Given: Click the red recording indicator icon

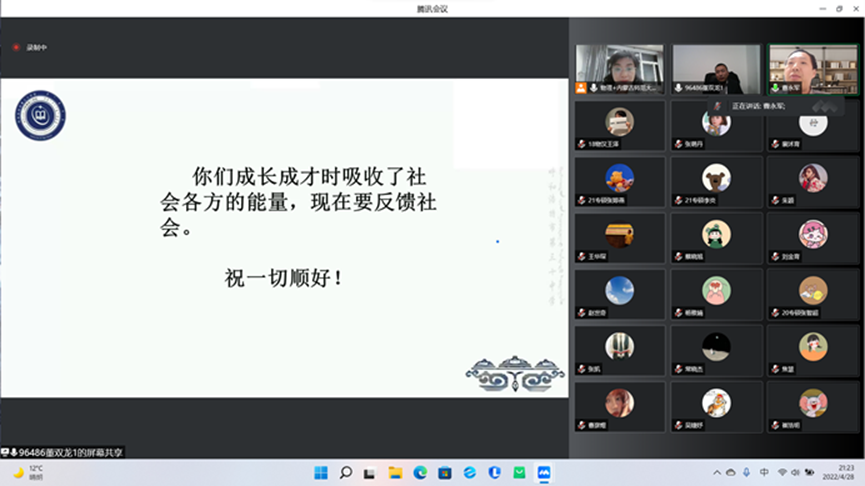Looking at the screenshot, I should 16,47.
